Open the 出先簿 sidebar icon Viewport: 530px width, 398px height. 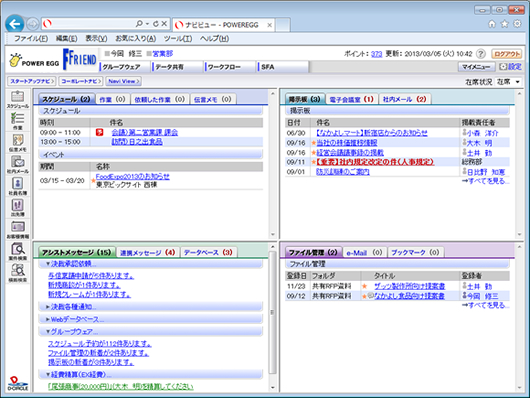click(18, 208)
